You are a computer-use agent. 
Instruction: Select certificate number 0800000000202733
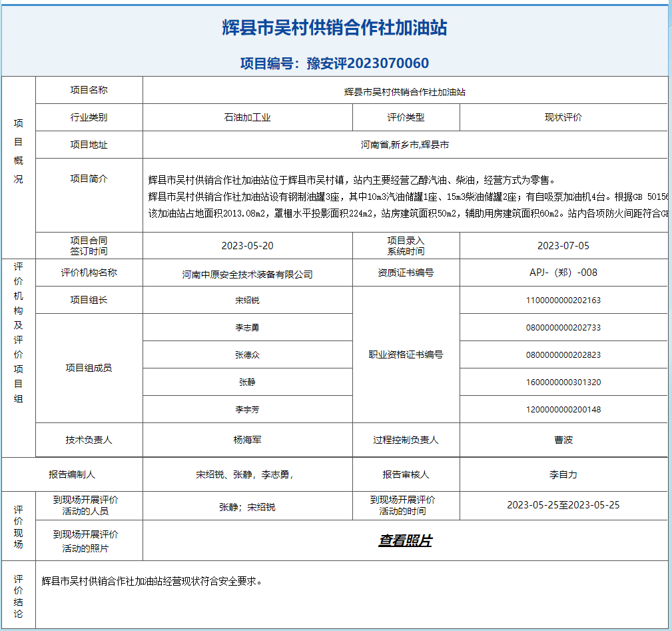click(563, 328)
